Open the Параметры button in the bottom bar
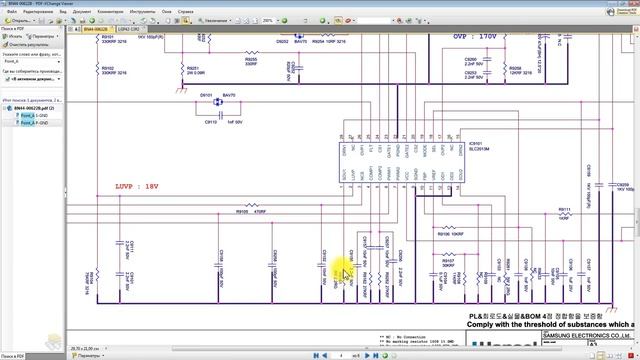The width and height of the screenshot is (640, 360). [88, 356]
